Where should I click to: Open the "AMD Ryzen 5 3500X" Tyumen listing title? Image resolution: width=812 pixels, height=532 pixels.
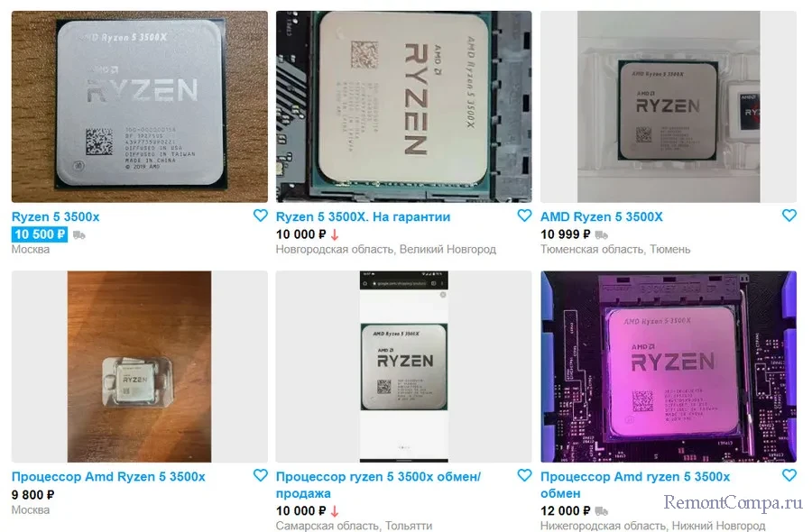tap(601, 216)
